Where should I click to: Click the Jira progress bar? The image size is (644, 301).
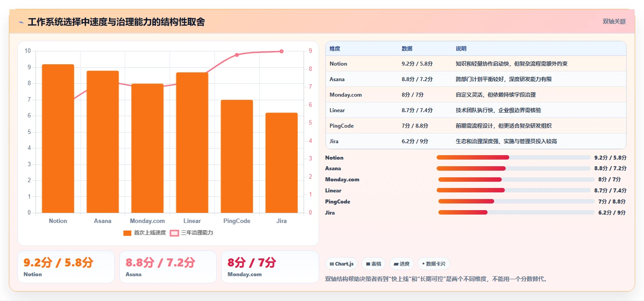[516, 213]
